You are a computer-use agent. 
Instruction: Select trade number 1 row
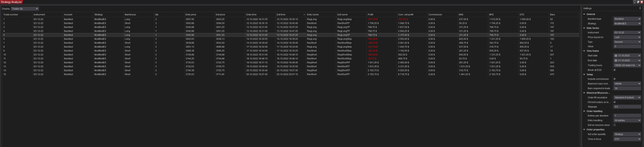point(290,19)
